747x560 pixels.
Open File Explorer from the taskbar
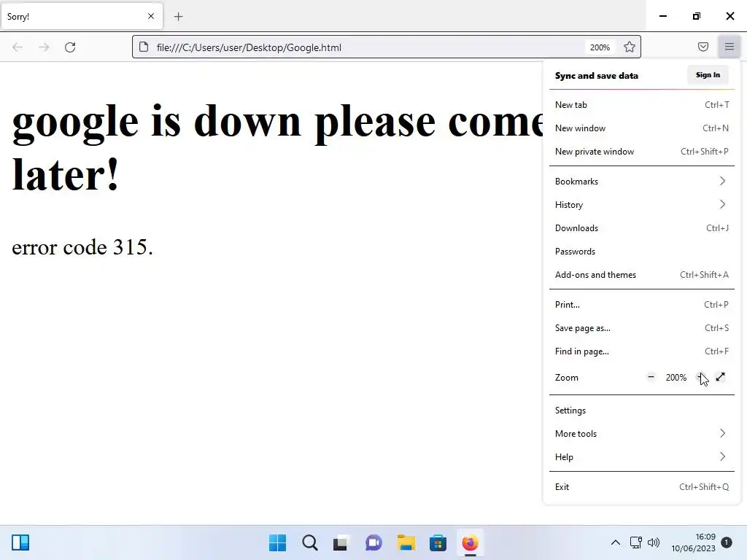(x=406, y=542)
